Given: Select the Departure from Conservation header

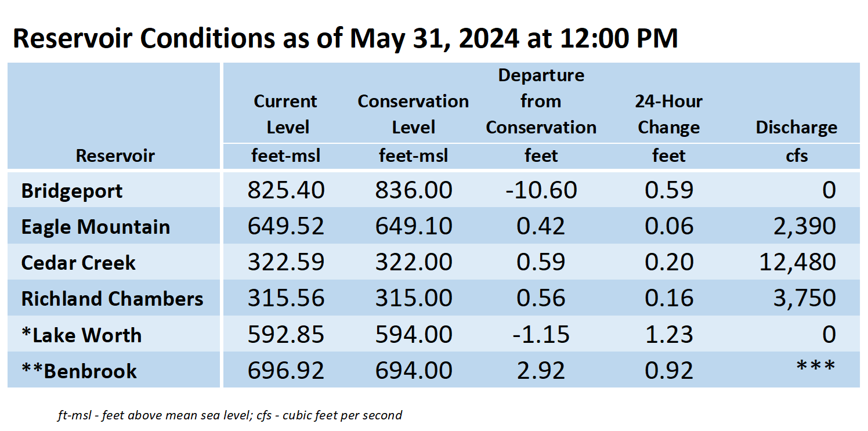Looking at the screenshot, I should (541, 102).
